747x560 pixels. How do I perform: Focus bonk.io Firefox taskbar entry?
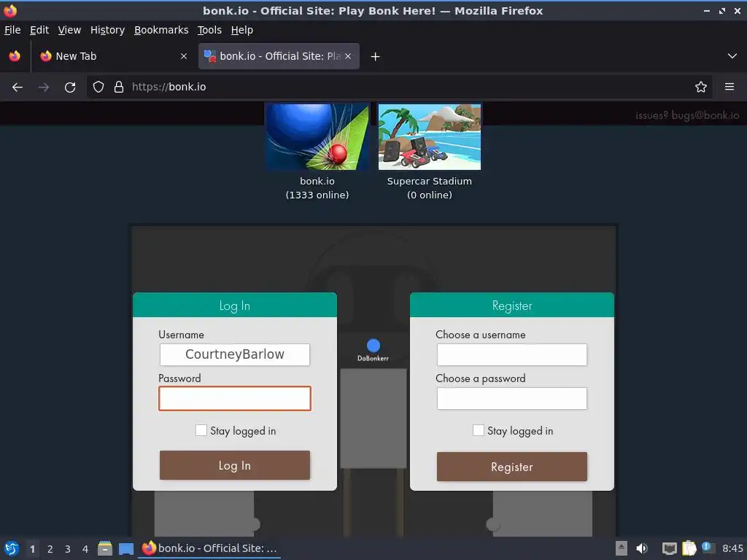209,548
